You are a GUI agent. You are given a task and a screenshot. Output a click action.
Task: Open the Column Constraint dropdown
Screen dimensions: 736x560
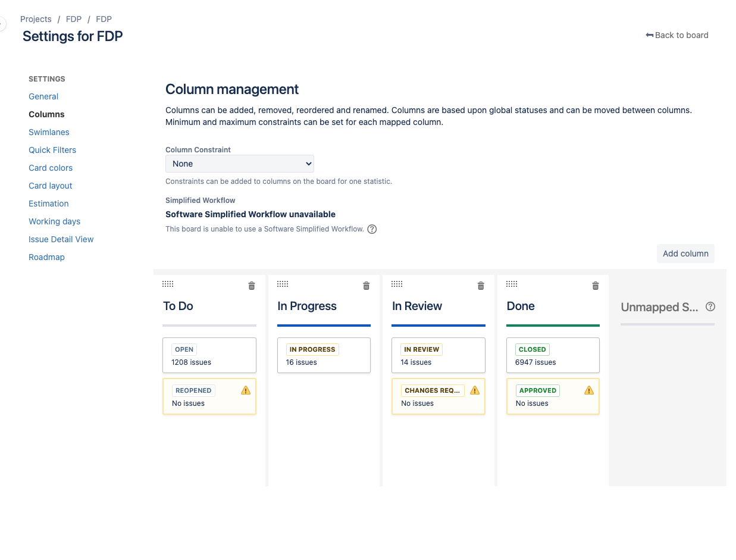pos(240,164)
